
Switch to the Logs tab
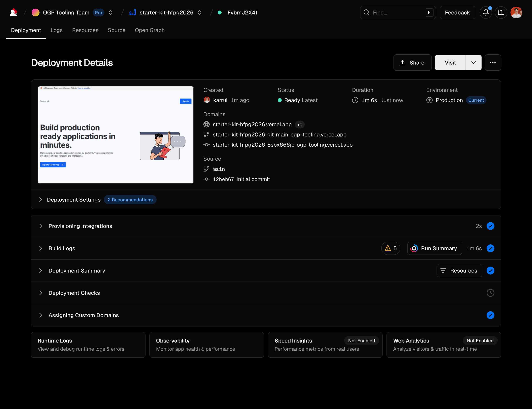coord(57,30)
